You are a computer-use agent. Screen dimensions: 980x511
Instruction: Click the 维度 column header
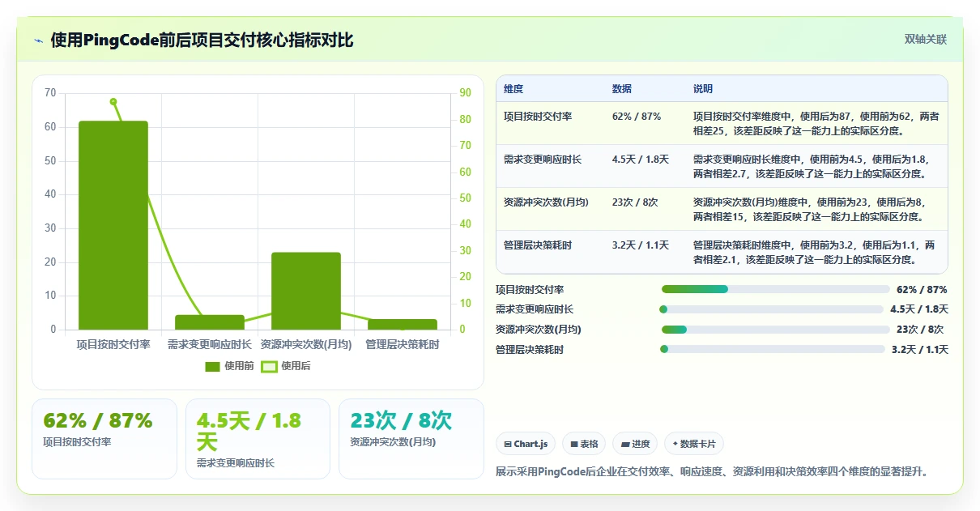tap(513, 89)
